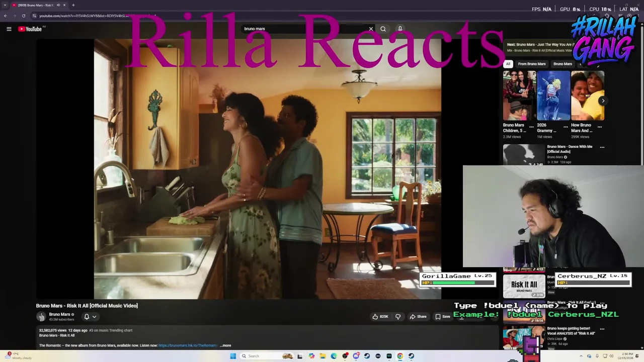View site information icon in address bar
Image resolution: width=644 pixels, height=362 pixels.
35,16
